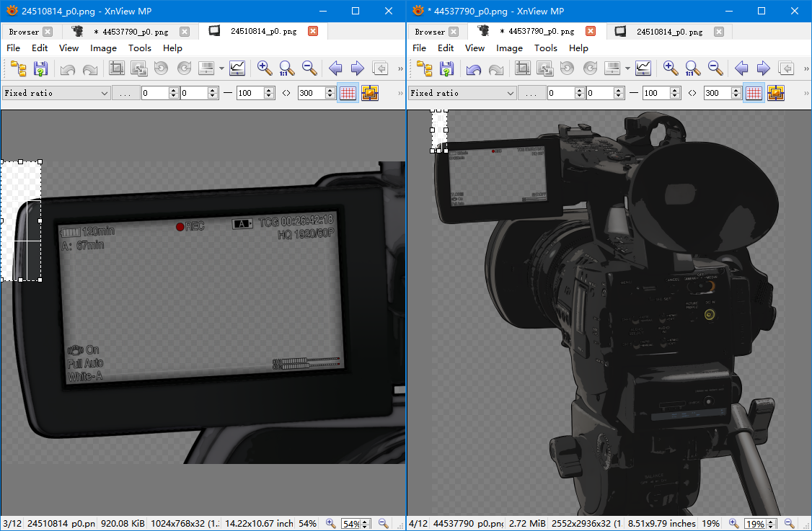Open Adjust levels chart icon in right window
812x531 pixels.
(x=643, y=68)
